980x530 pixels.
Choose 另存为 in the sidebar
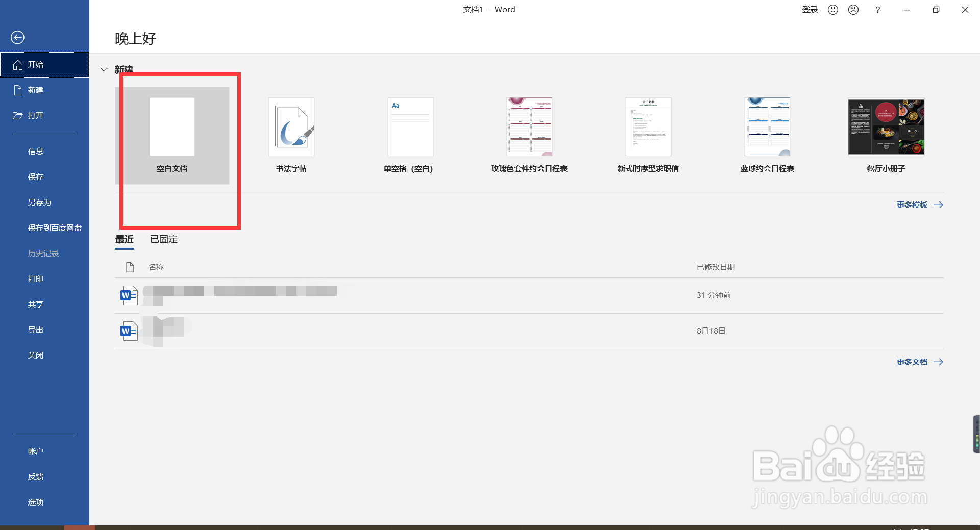tap(44, 203)
